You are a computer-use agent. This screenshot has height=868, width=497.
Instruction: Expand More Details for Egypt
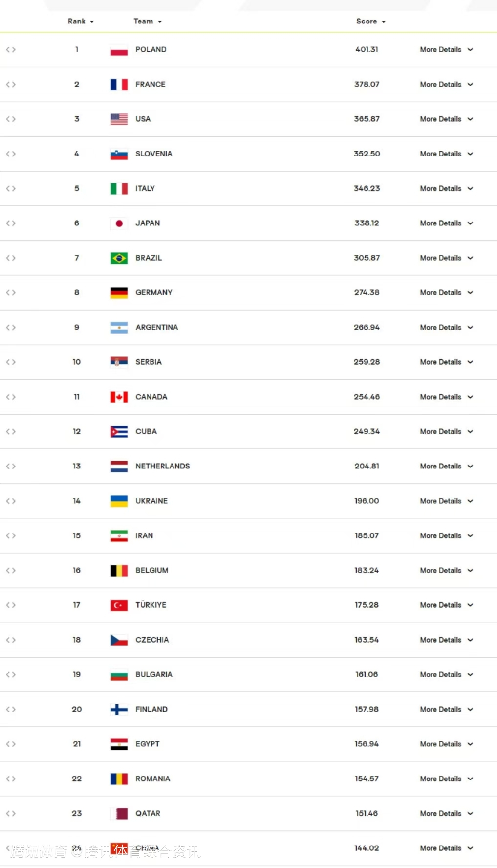point(447,744)
